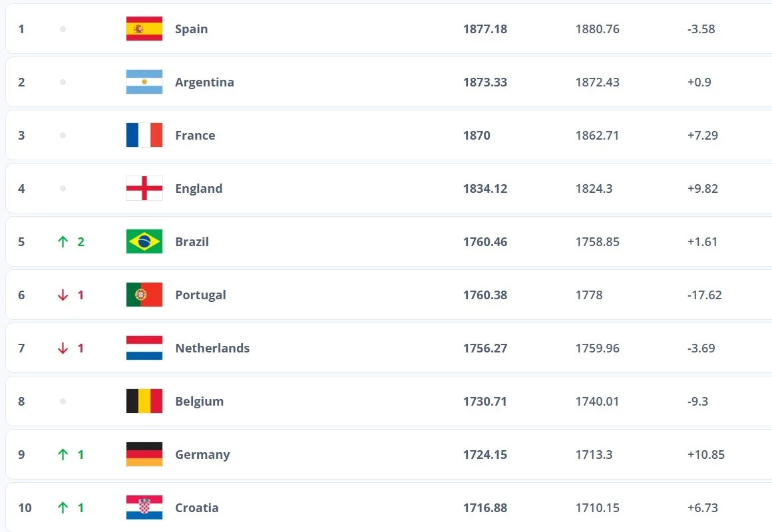Click the Netherlands flag icon
Image resolution: width=772 pixels, height=532 pixels.
pyautogui.click(x=144, y=348)
